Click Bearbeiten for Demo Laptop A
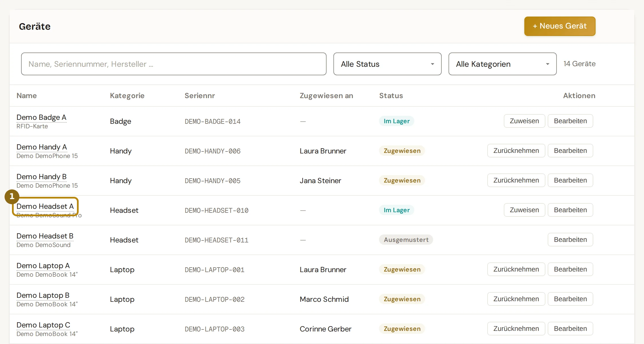 pos(570,269)
